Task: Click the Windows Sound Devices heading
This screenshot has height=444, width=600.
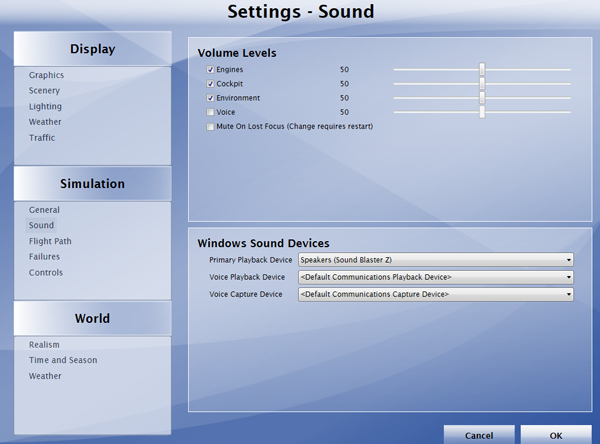Action: pyautogui.click(x=263, y=243)
